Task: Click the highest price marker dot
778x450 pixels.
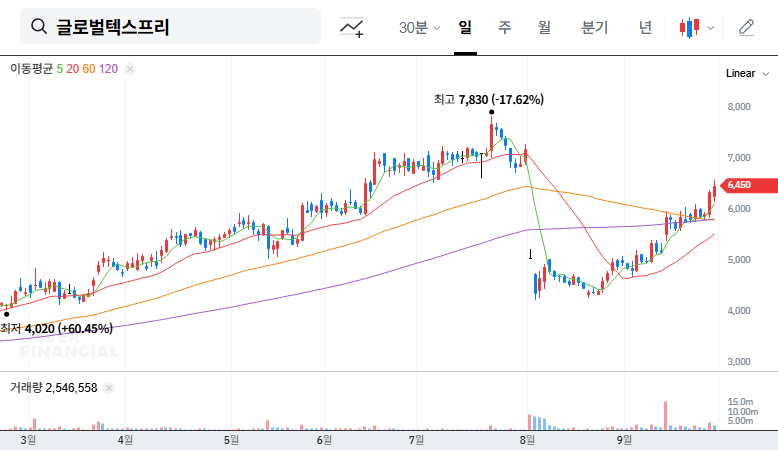Action: pyautogui.click(x=491, y=112)
